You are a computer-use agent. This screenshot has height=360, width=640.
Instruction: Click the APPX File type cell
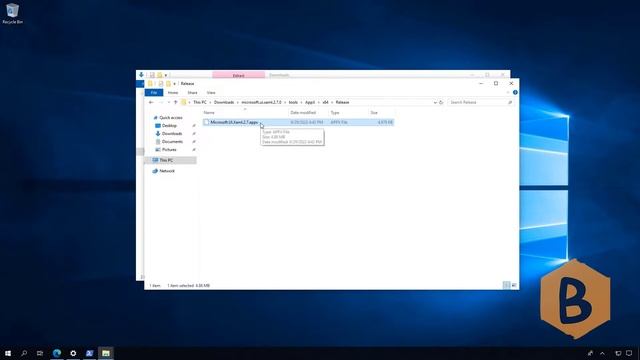click(339, 122)
